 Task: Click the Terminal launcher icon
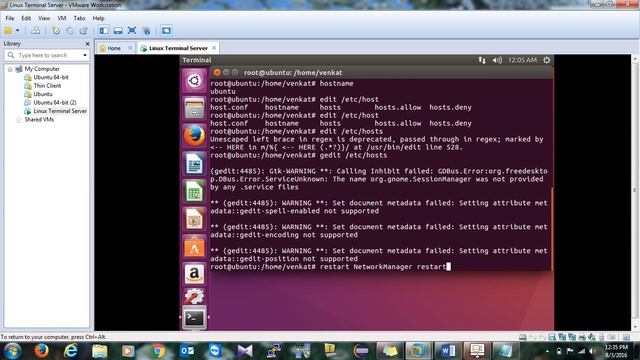point(194,317)
